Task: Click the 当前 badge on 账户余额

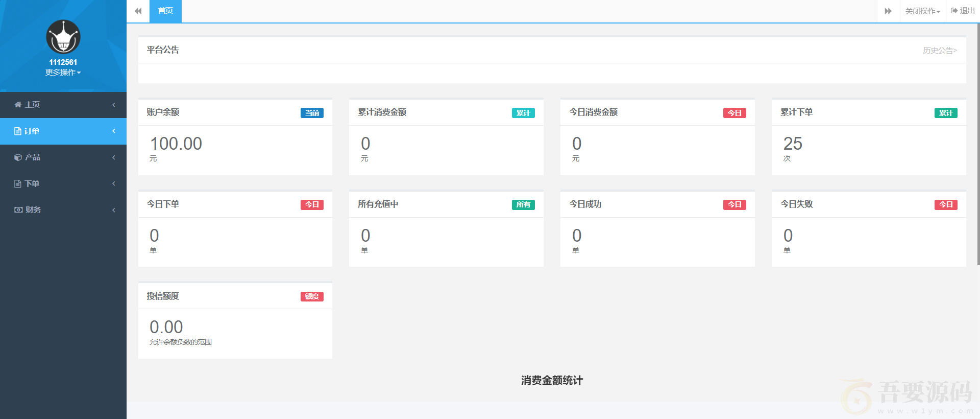Action: click(312, 113)
